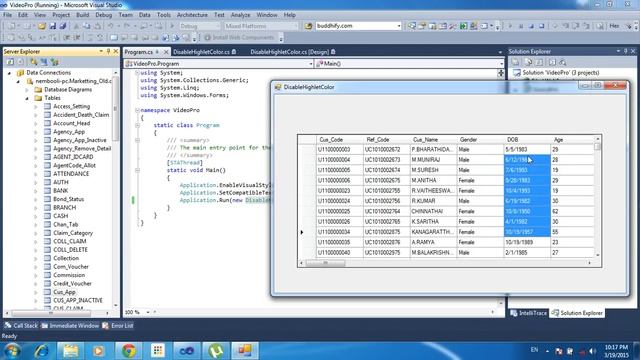The width and height of the screenshot is (640, 360).
Task: Open the Media Player taskbar icon
Action: pyautogui.click(x=98, y=351)
